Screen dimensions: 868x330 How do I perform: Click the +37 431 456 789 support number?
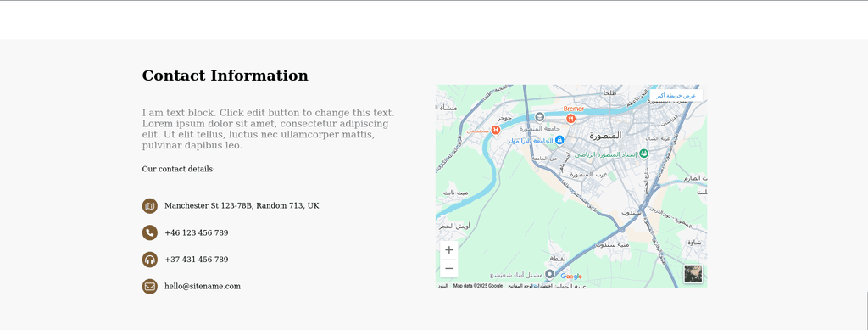coord(197,260)
